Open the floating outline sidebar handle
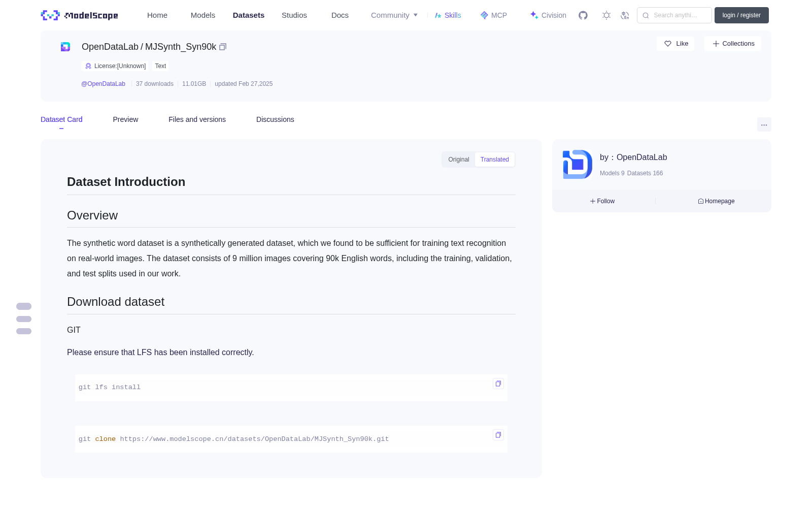 point(24,319)
